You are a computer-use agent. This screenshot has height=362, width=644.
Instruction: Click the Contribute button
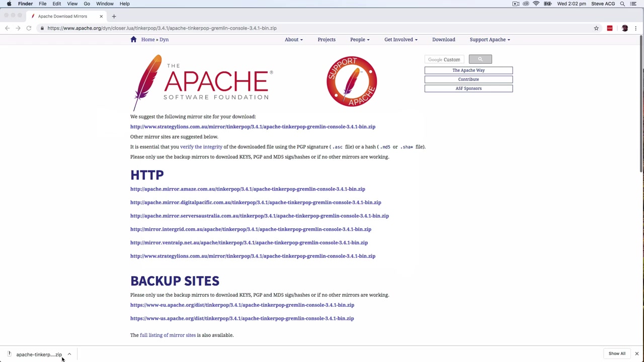tap(468, 79)
